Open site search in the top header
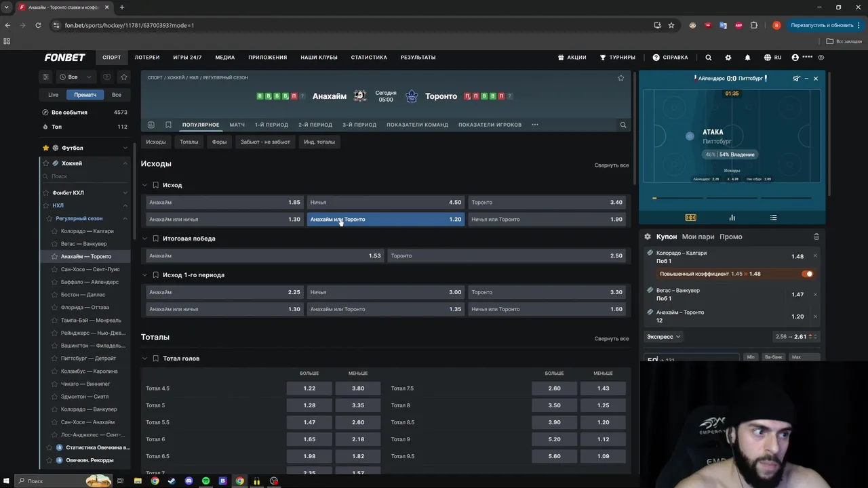The height and width of the screenshot is (488, 868). [709, 58]
